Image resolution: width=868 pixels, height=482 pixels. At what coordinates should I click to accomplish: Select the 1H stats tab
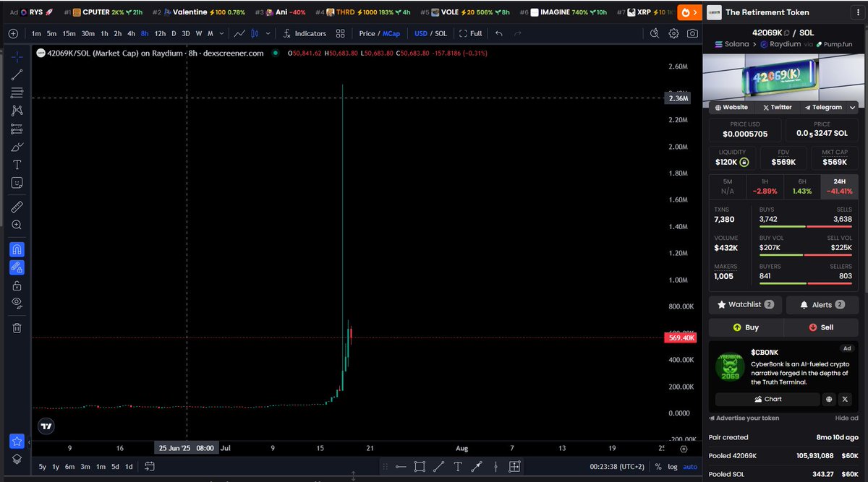765,186
